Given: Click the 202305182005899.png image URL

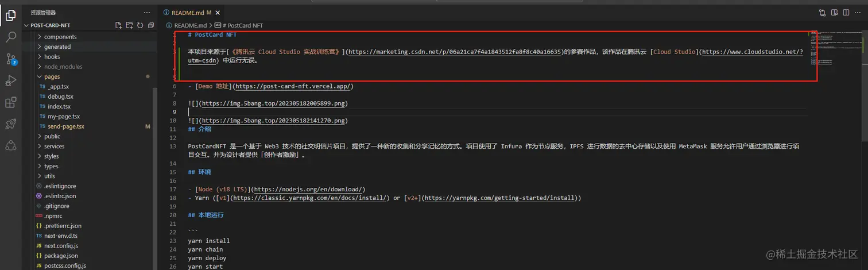Looking at the screenshot, I should pyautogui.click(x=272, y=103).
